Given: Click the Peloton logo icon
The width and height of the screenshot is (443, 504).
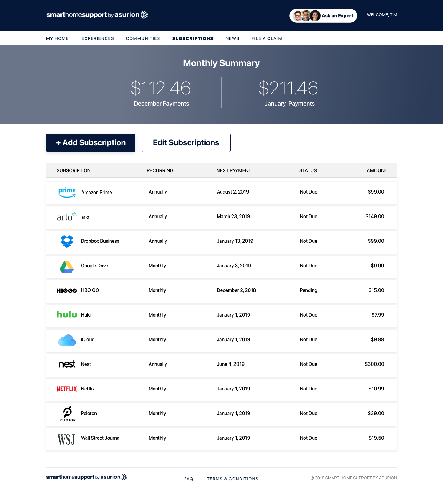Looking at the screenshot, I should (67, 414).
